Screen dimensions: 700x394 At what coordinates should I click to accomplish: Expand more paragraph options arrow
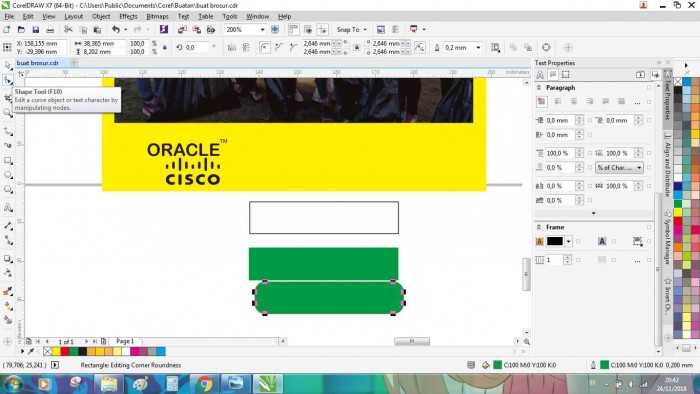[x=593, y=213]
